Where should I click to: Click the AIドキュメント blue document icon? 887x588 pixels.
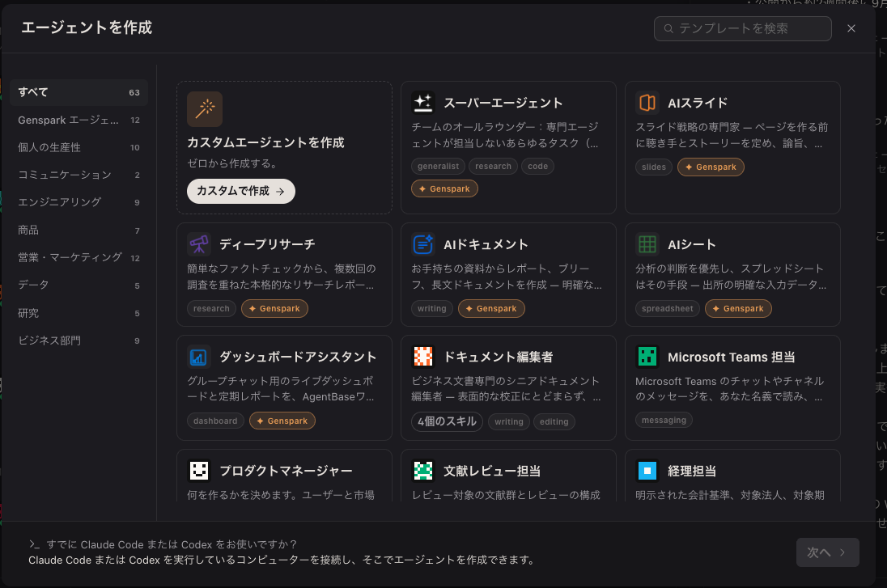click(x=422, y=244)
